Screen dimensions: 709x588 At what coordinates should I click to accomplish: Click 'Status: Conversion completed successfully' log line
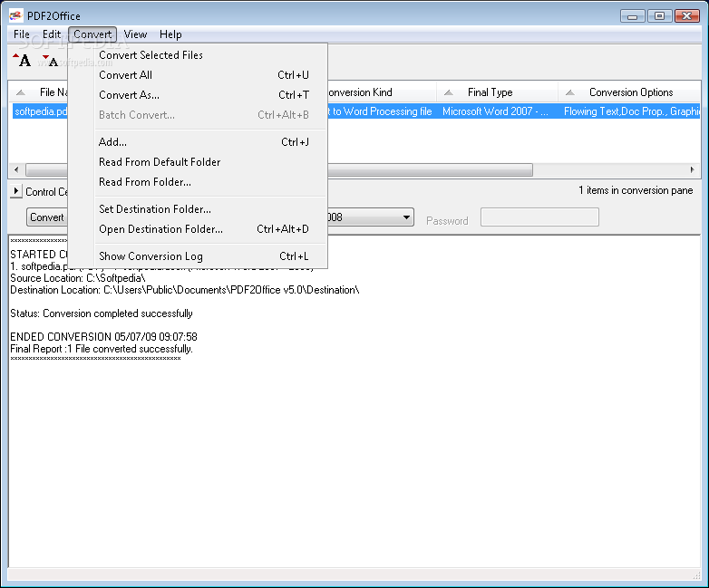click(102, 313)
